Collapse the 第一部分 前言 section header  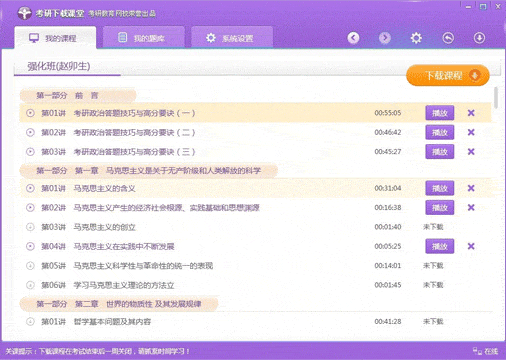78,96
